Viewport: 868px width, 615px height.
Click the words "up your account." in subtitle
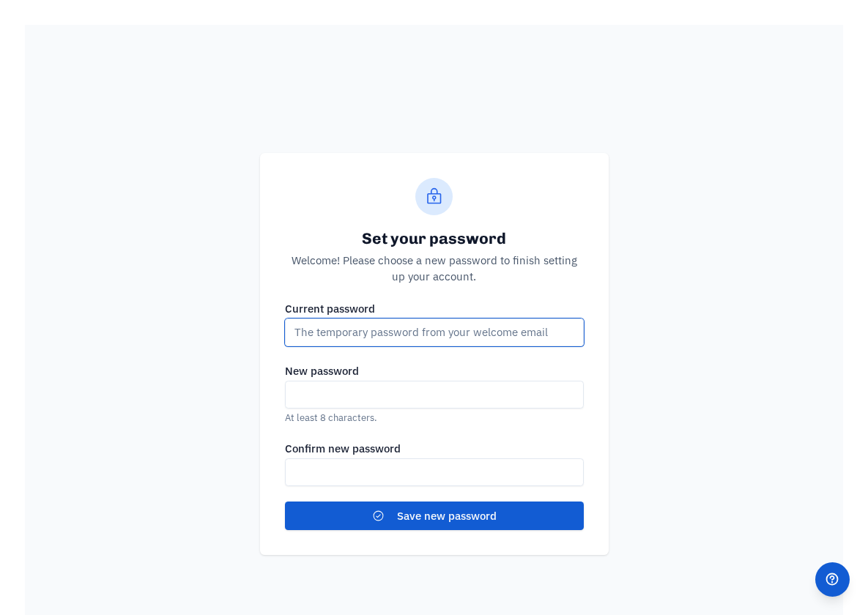[434, 277]
